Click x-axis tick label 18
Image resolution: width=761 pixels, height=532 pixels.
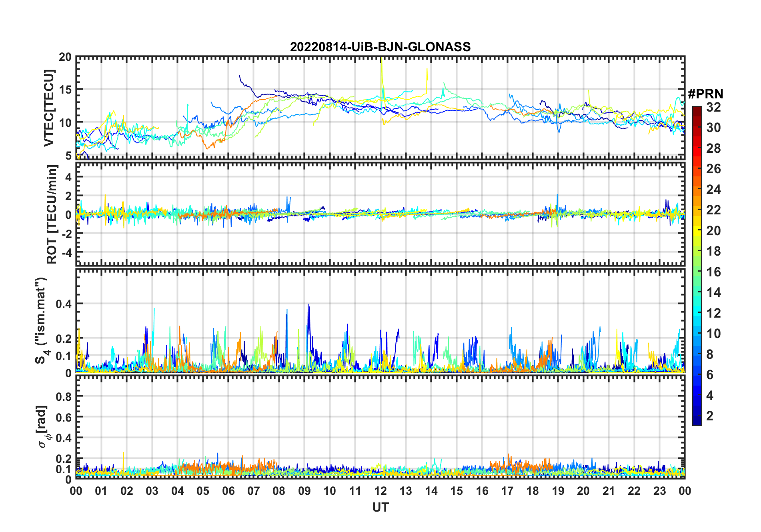533,491
